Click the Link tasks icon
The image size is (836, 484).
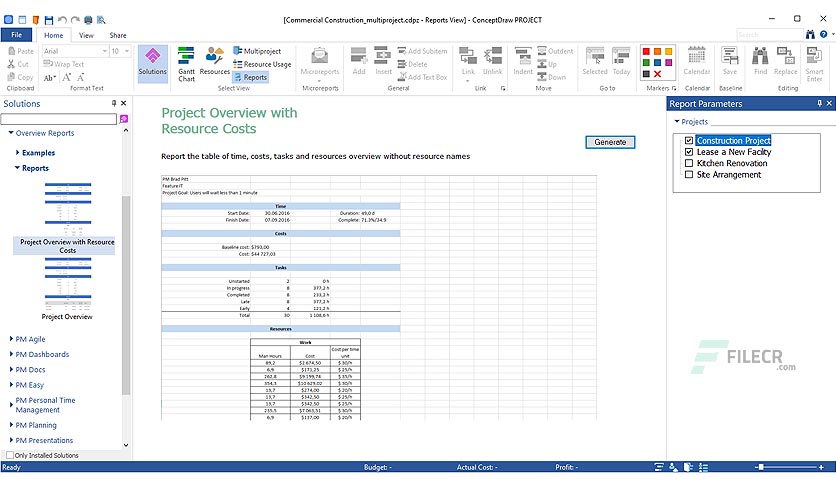468,63
